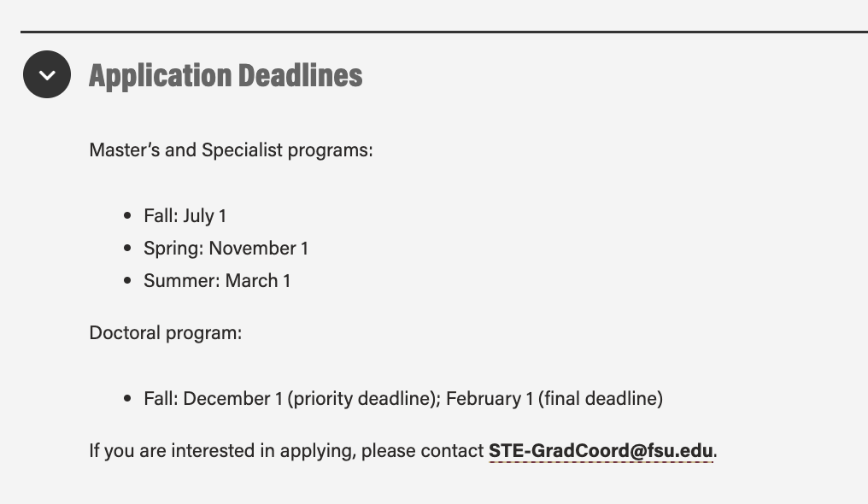Select the Spring: November 1 list item
Image resolution: width=868 pixels, height=504 pixels.
point(226,249)
